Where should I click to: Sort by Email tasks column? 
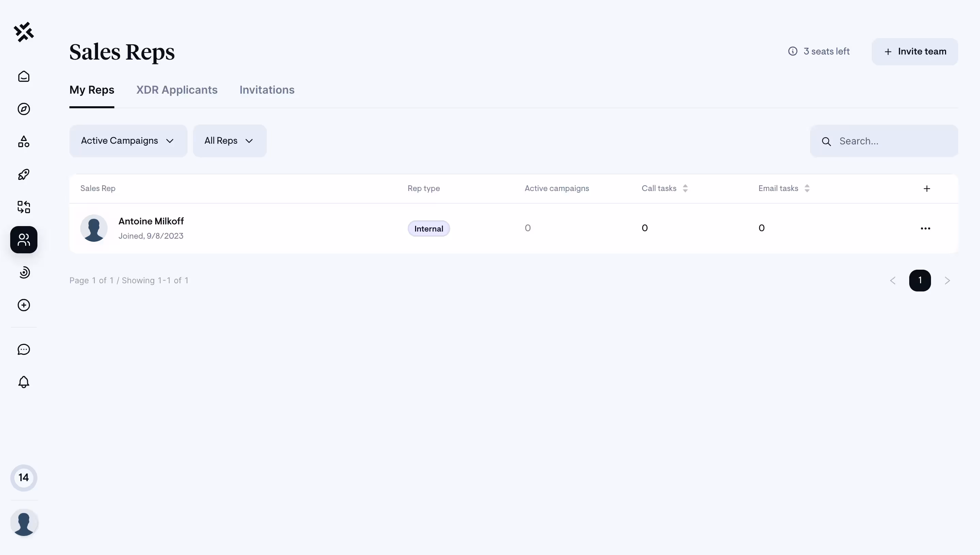(x=807, y=188)
